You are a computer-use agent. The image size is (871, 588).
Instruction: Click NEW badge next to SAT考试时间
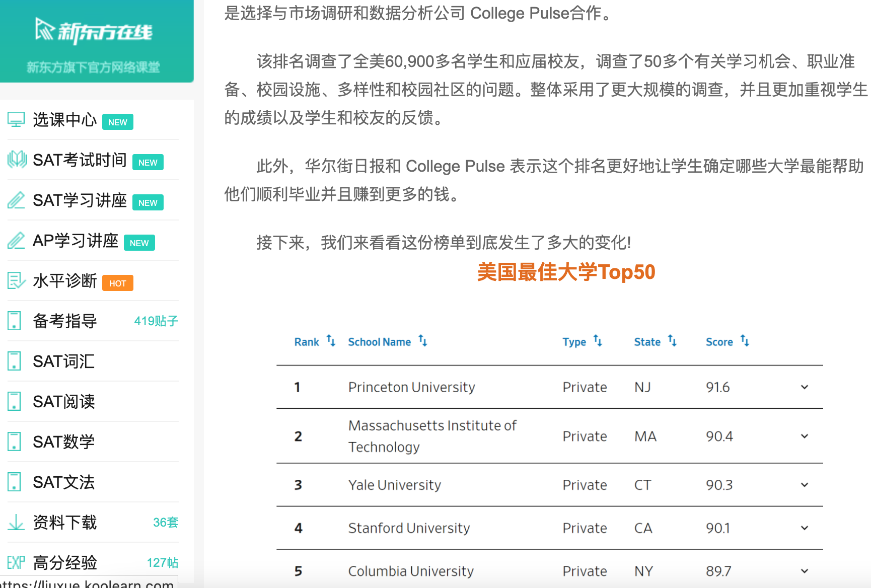click(x=148, y=162)
